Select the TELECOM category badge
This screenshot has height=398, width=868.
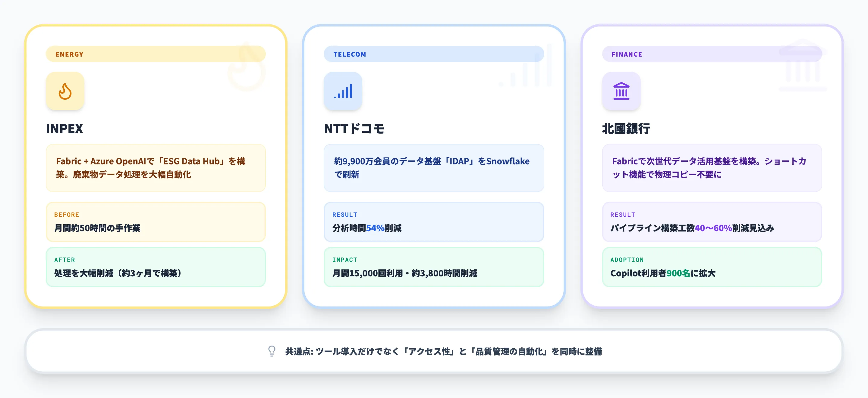pos(349,54)
